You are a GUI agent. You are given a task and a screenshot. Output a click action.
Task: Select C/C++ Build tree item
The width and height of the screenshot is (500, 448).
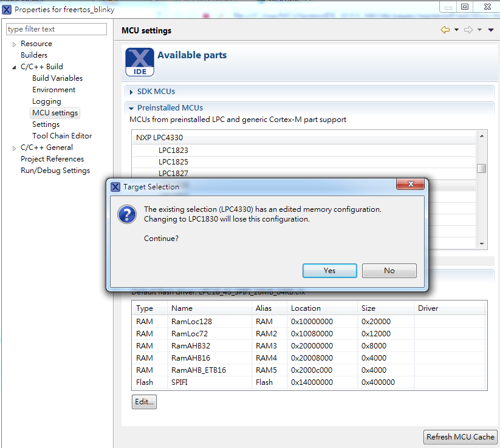click(x=42, y=67)
